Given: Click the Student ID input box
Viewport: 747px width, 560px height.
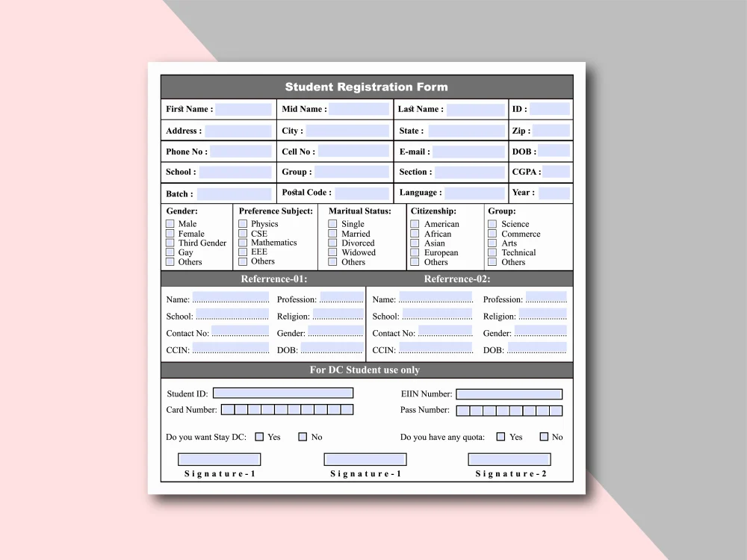Looking at the screenshot, I should tap(283, 393).
